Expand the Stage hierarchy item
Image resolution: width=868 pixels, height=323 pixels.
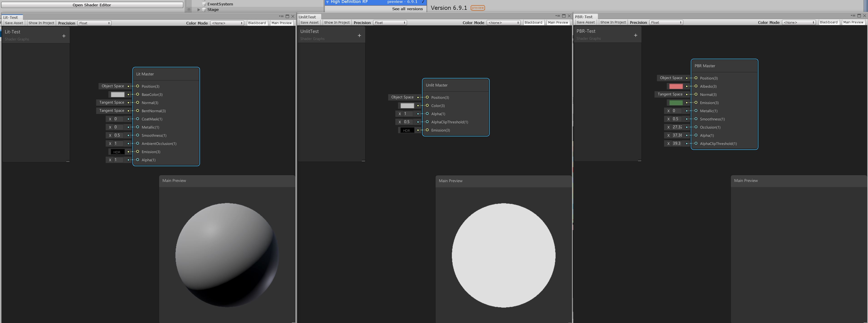pos(199,10)
